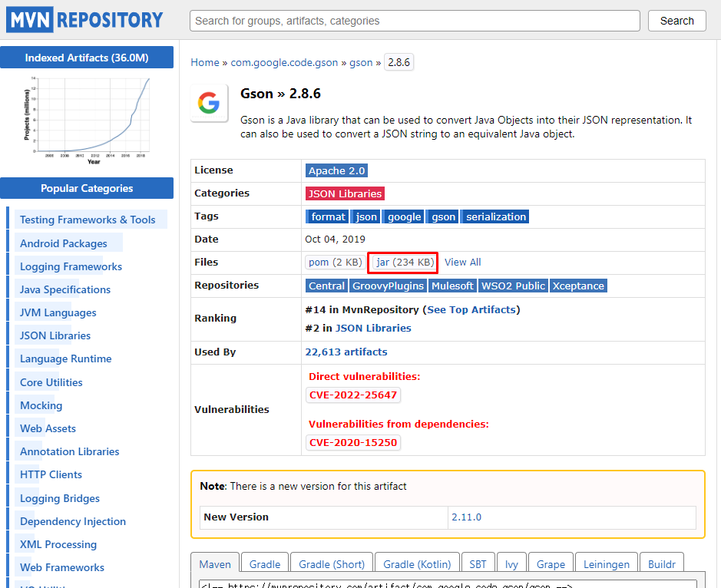This screenshot has width=721, height=588.
Task: Switch to the Ivy tab
Action: (x=511, y=564)
